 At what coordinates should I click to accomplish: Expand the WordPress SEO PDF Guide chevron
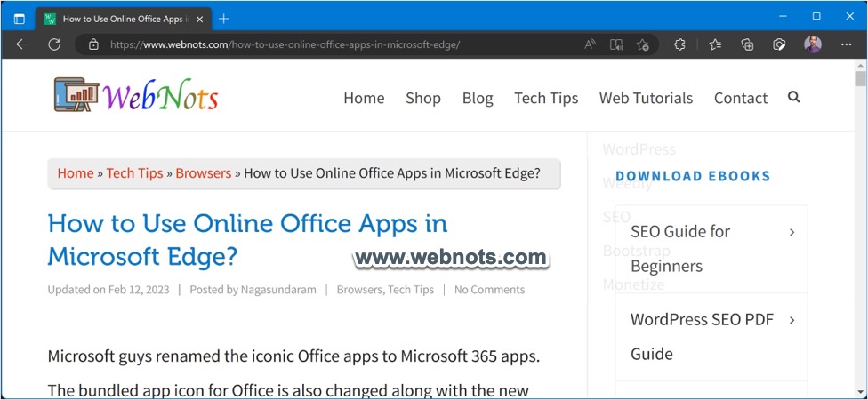click(792, 319)
